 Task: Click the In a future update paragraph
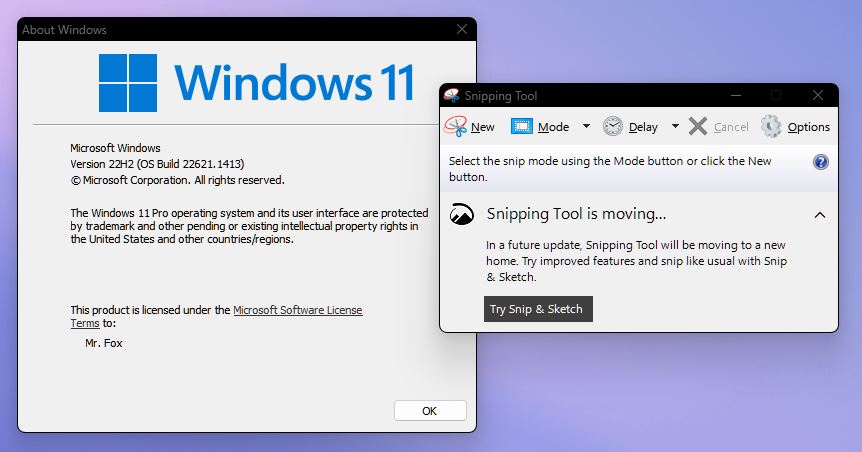point(636,261)
